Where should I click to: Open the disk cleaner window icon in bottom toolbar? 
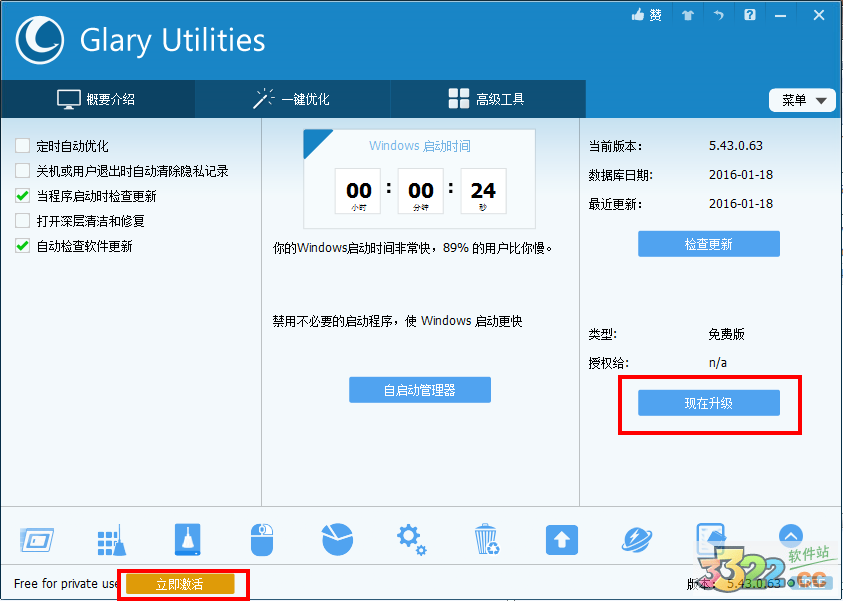click(37, 540)
